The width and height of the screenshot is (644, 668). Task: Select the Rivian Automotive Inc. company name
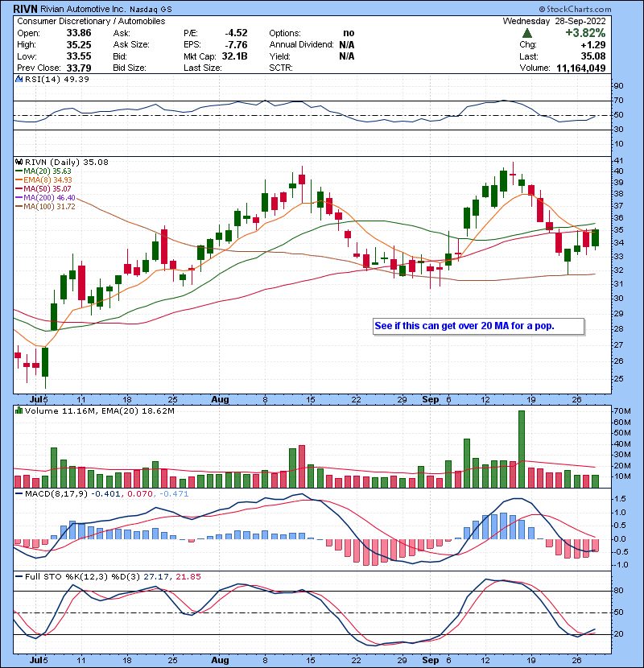[x=83, y=9]
